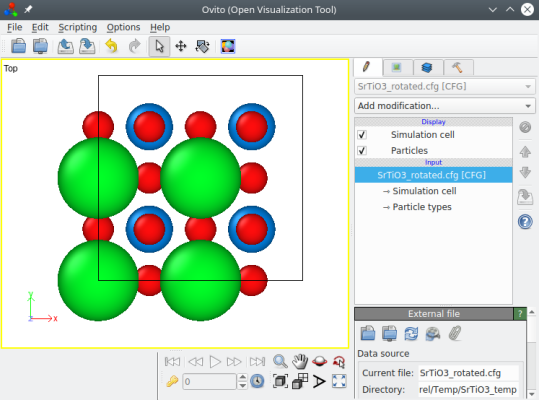
Task: Toggle the Particles display checkbox
Action: [362, 151]
